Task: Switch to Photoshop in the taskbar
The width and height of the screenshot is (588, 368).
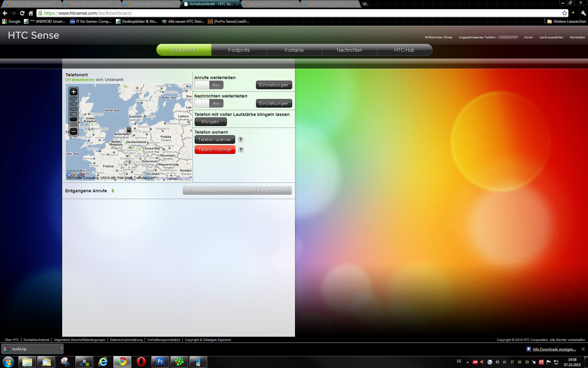Action: 160,362
